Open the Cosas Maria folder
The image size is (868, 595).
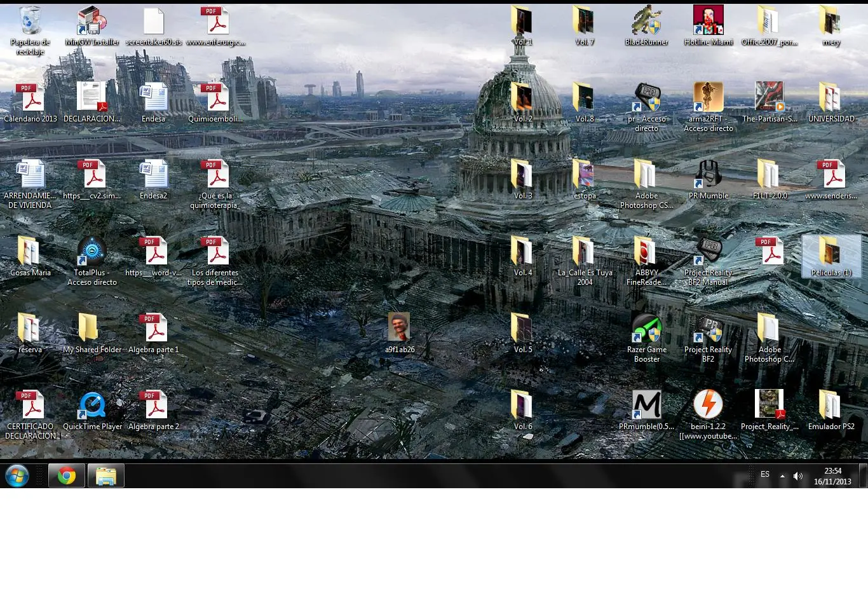(x=31, y=257)
